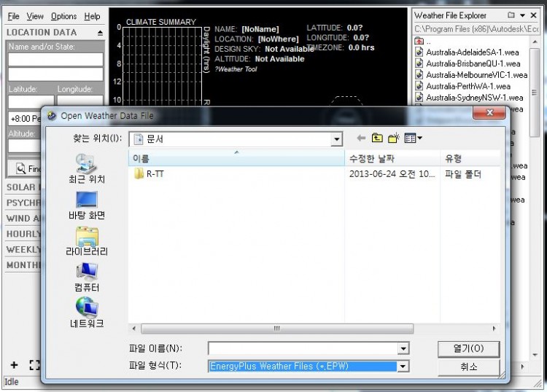Screen dimensions: 547x392
Task: Click the Back navigation arrow in dialog
Action: click(x=361, y=138)
